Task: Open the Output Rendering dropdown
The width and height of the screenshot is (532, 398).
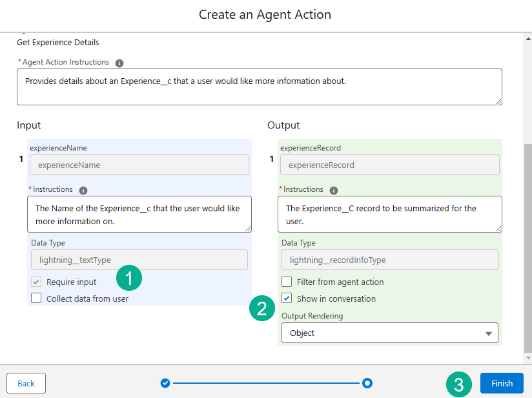Action: click(x=389, y=333)
